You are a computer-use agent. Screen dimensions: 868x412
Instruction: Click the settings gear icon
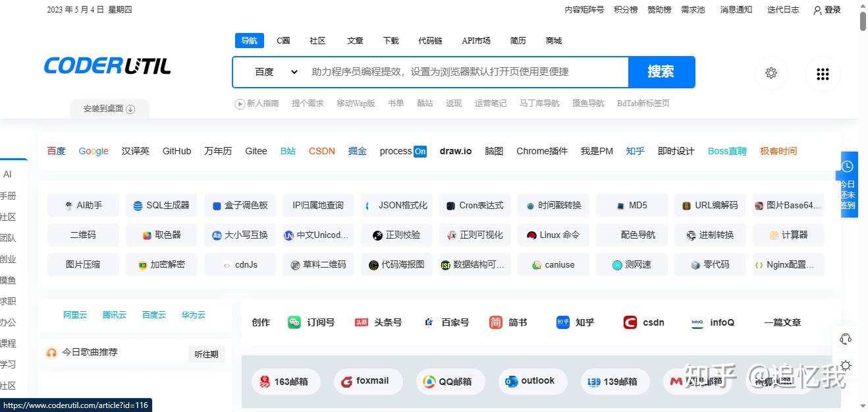[771, 74]
